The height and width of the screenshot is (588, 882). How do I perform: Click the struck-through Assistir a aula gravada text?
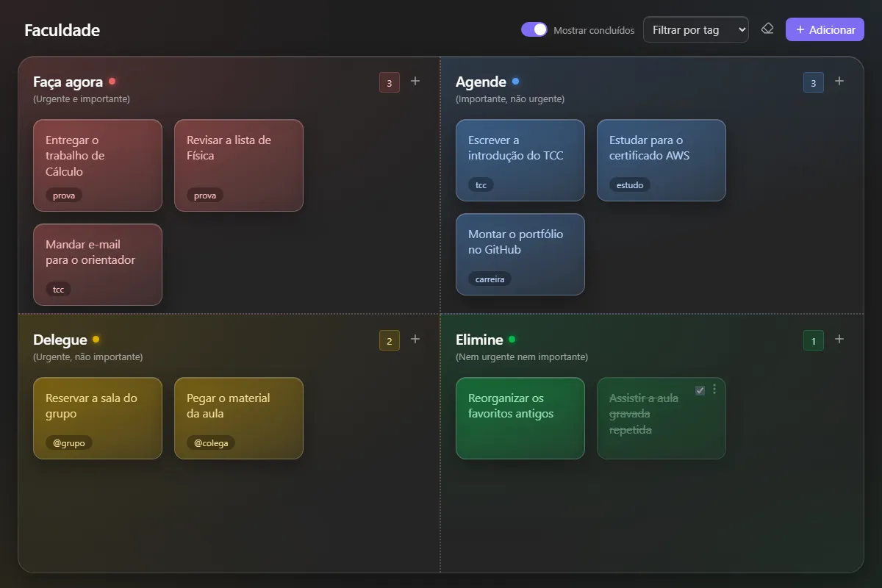(x=644, y=414)
